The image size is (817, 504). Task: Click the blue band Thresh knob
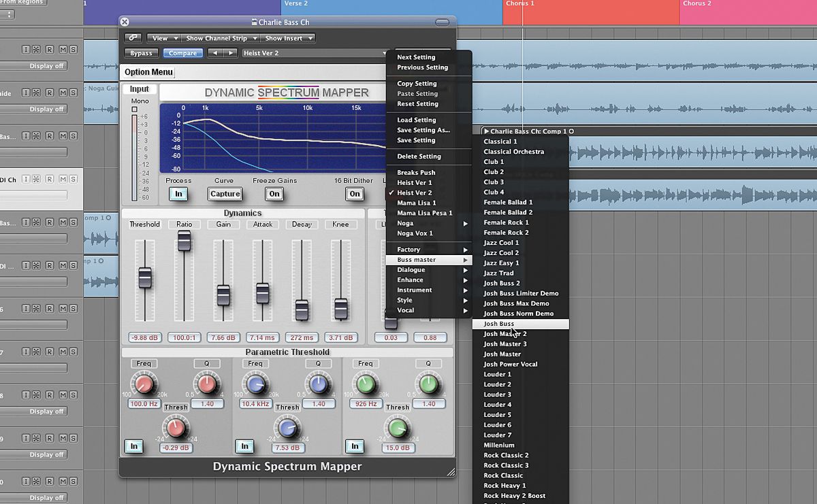(287, 427)
